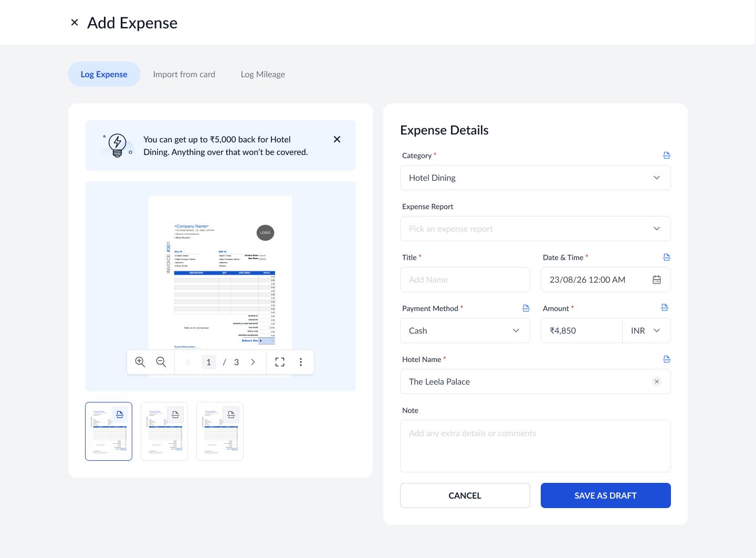Click the Amount input field

(582, 330)
